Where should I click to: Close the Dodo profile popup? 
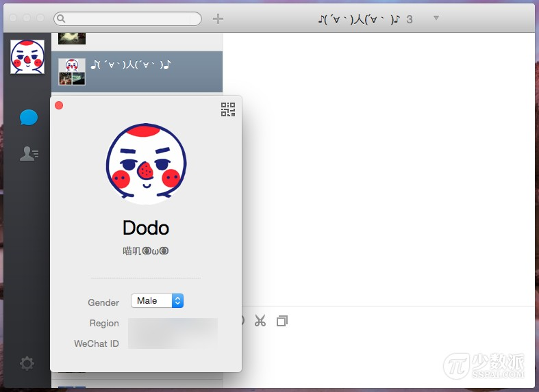pyautogui.click(x=59, y=105)
